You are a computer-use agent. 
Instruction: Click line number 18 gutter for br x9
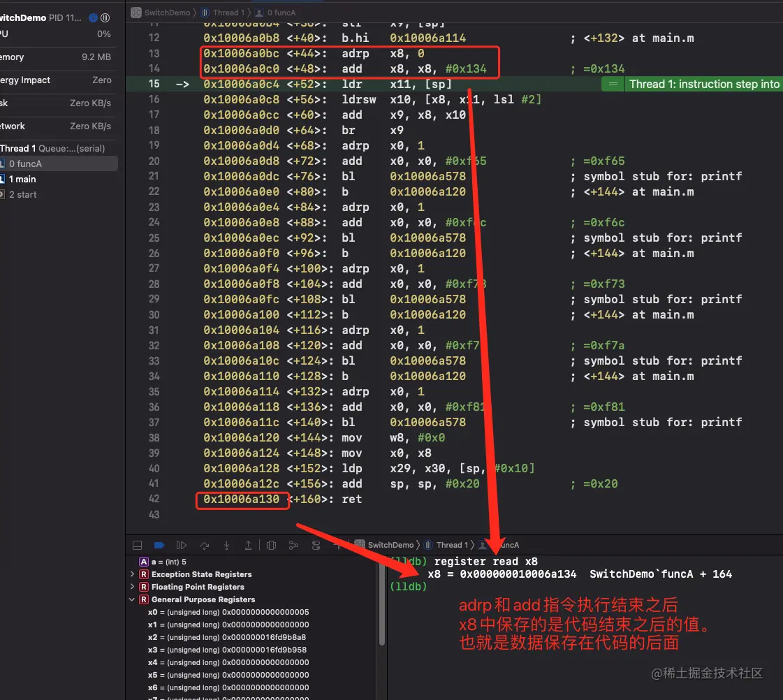(154, 131)
